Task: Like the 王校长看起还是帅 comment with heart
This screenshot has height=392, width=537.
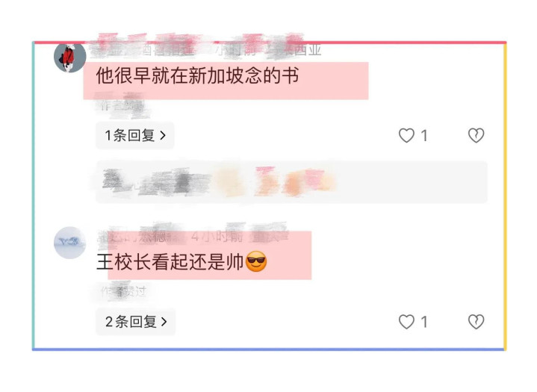Action: tap(406, 322)
